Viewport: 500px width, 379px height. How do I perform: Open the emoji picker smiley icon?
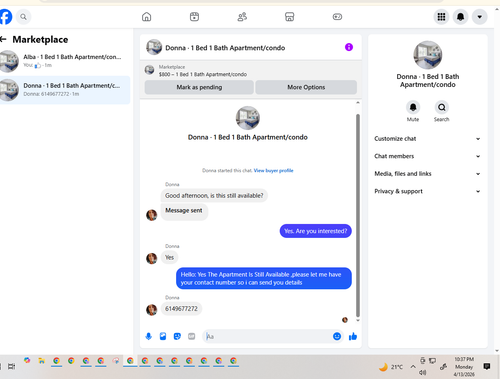pyautogui.click(x=337, y=336)
